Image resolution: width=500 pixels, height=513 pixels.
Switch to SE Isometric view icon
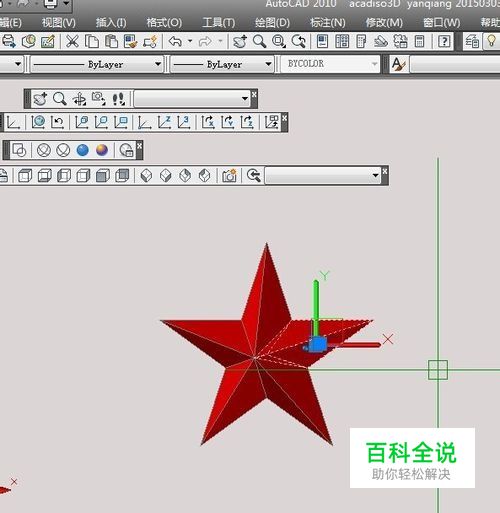166,175
